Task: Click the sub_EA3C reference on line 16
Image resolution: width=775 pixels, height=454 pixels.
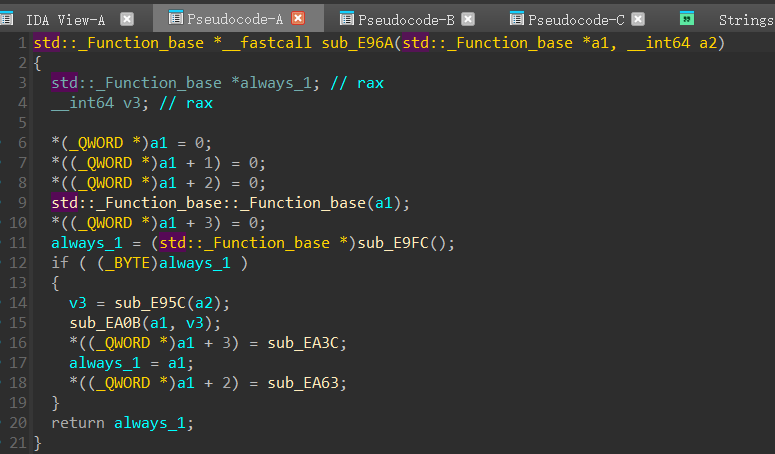Action: pyautogui.click(x=303, y=343)
